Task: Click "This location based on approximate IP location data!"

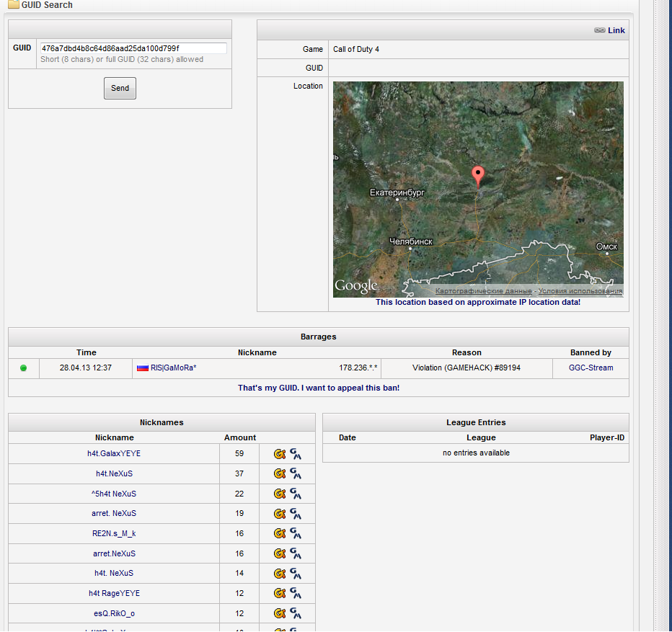Action: pos(478,302)
